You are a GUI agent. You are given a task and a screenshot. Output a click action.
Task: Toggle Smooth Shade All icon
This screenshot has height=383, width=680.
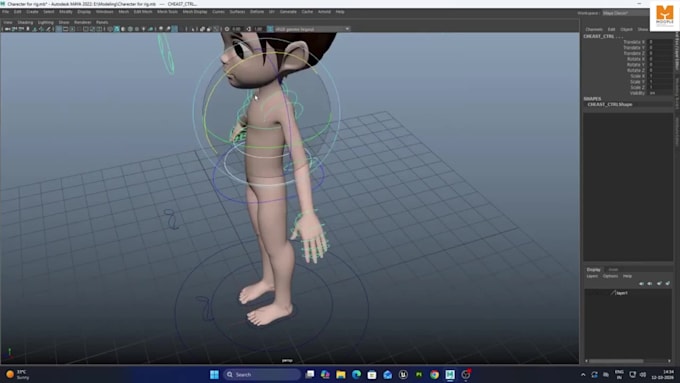pyautogui.click(x=117, y=29)
